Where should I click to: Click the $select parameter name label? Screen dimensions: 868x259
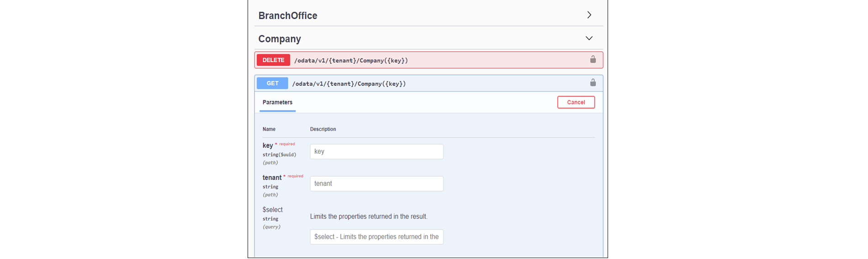pos(273,210)
